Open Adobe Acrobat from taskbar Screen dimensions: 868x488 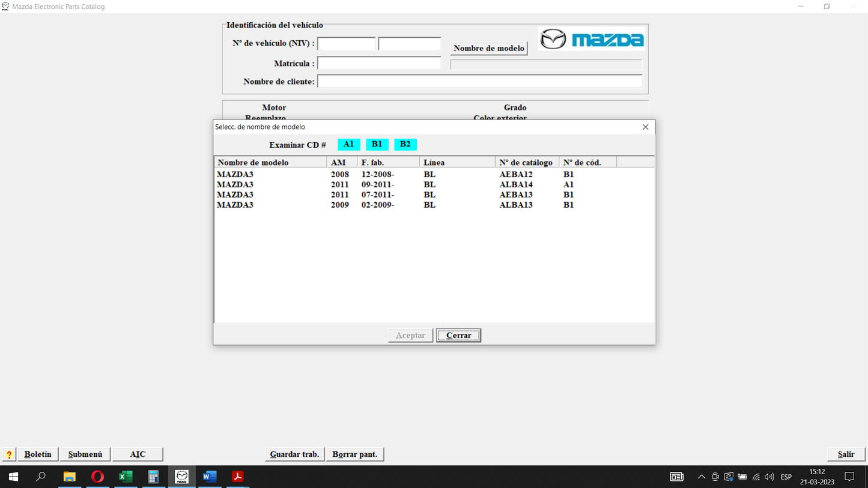(x=238, y=477)
